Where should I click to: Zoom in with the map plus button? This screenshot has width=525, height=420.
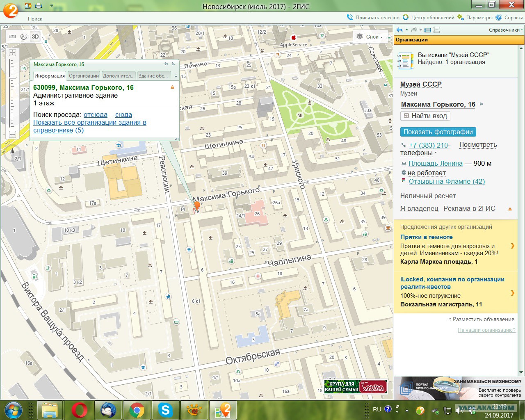(12, 52)
